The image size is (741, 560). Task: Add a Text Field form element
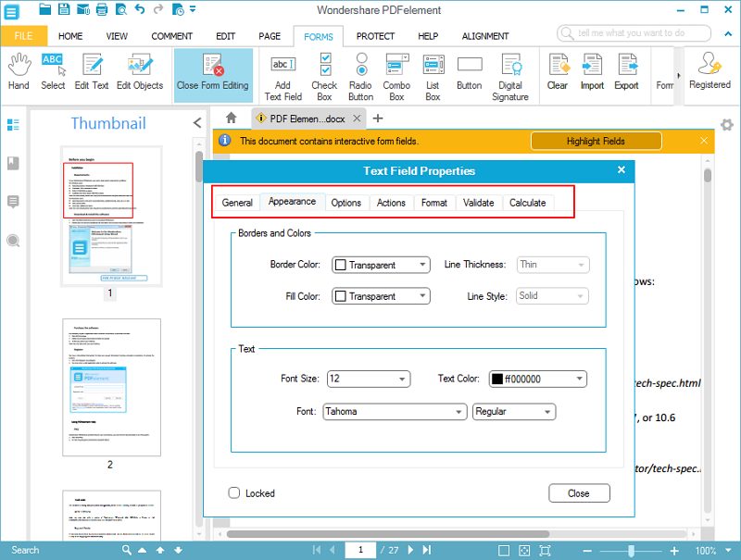[x=283, y=78]
